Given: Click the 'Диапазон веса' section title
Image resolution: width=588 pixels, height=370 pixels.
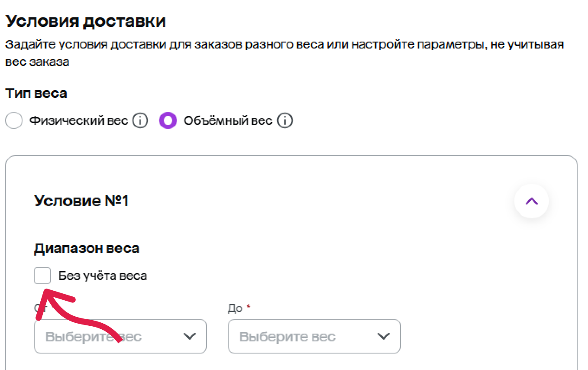Looking at the screenshot, I should [87, 249].
